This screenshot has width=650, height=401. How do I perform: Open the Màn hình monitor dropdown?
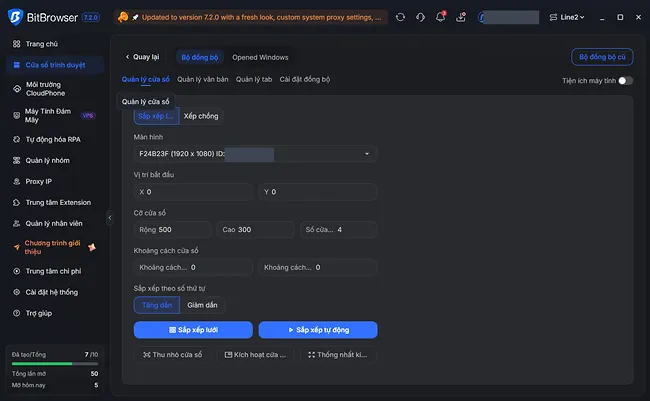[255, 154]
